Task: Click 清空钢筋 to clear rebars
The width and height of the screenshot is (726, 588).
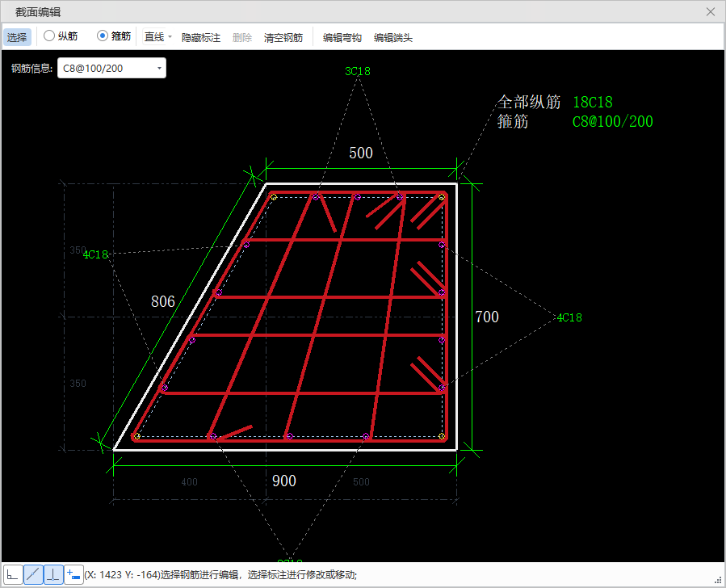Action: tap(283, 37)
